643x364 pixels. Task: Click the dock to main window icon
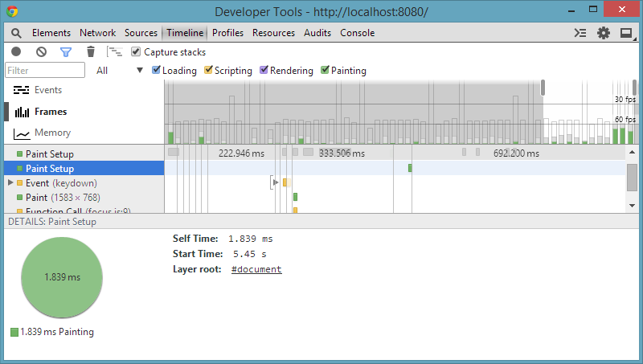point(626,33)
